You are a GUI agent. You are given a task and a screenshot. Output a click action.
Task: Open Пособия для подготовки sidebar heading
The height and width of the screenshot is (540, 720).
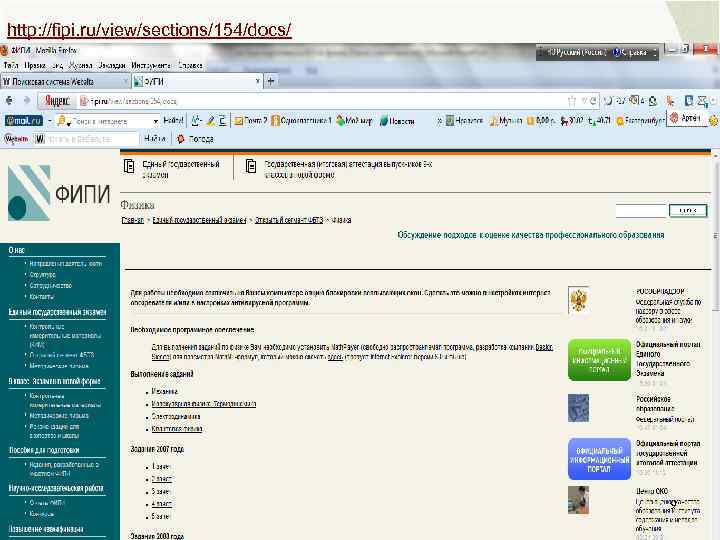(x=44, y=450)
